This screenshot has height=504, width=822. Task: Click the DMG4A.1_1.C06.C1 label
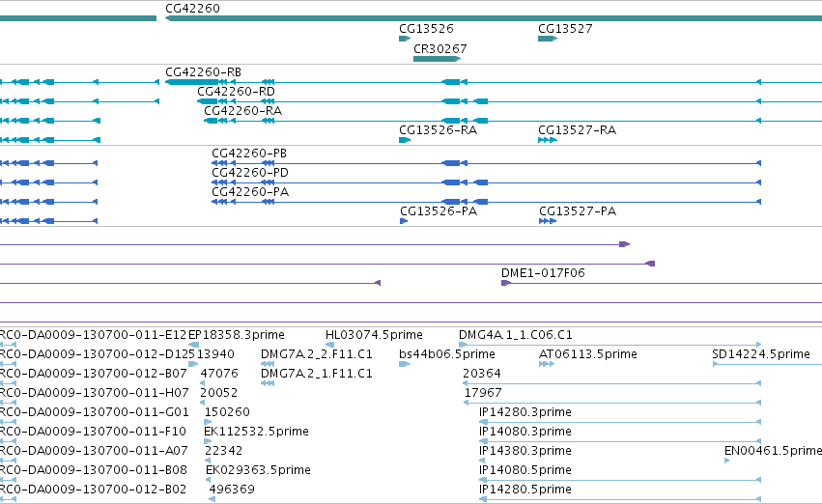(x=516, y=335)
